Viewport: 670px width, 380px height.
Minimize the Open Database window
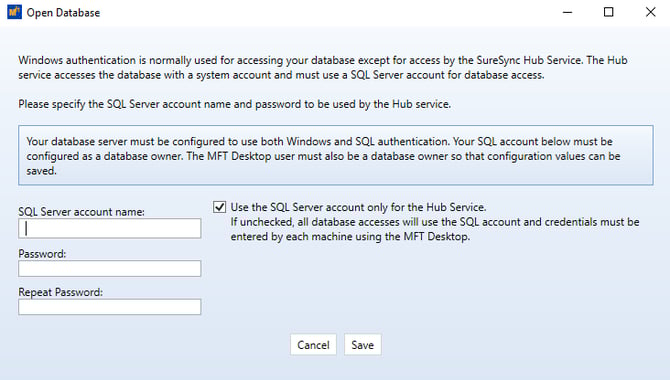click(x=567, y=12)
